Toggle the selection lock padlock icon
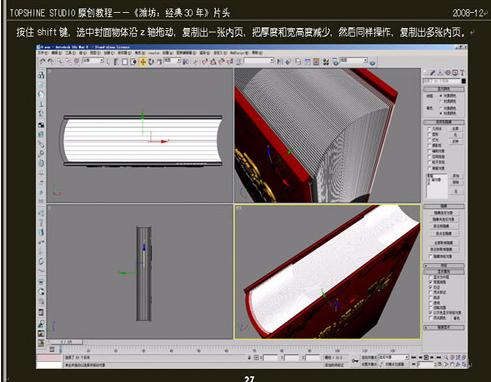491x382 pixels. (249, 357)
